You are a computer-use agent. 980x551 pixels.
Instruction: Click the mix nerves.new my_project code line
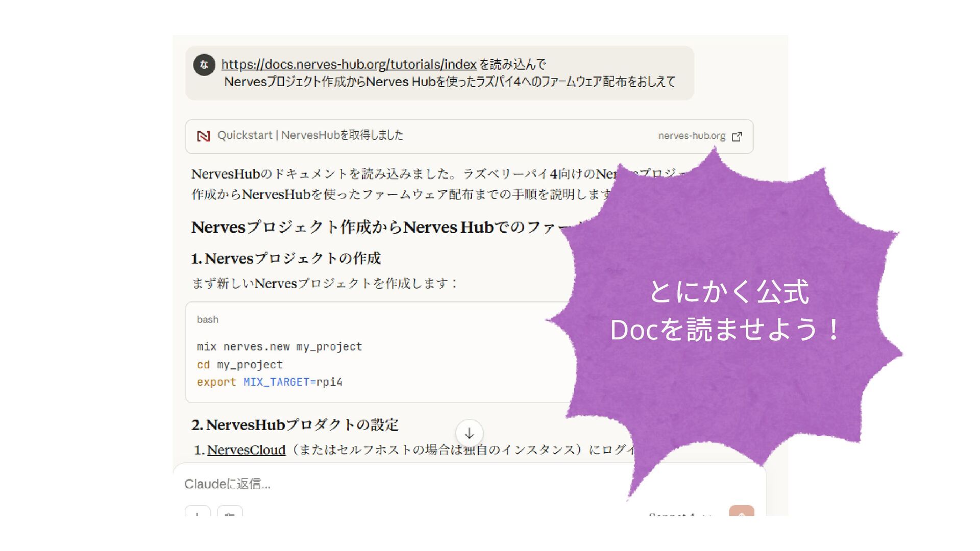pyautogui.click(x=279, y=347)
